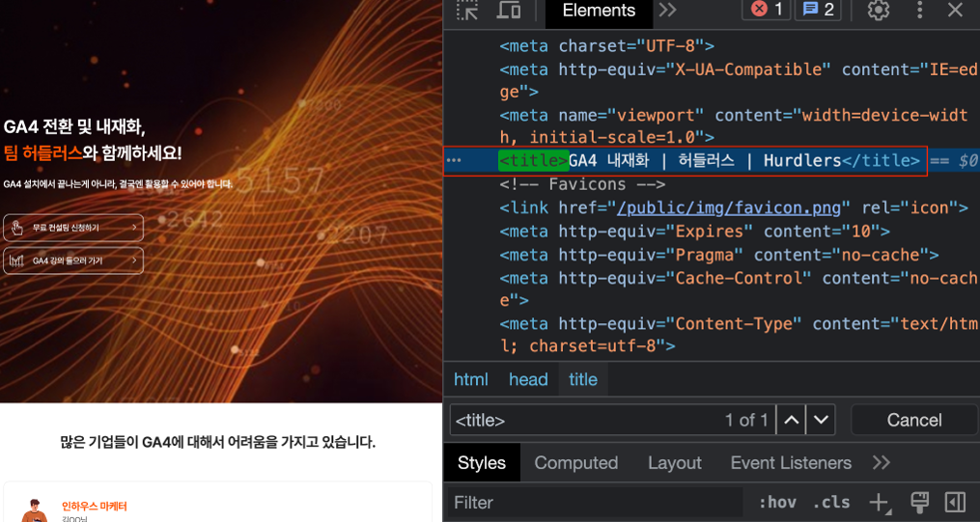Switch to the Layout tab
980x522 pixels.
674,463
